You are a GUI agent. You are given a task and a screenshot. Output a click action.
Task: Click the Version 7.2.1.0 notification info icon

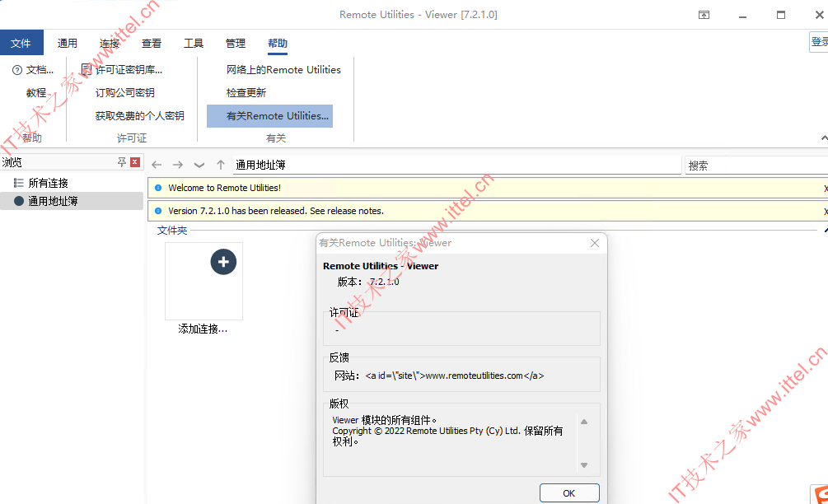pyautogui.click(x=158, y=211)
